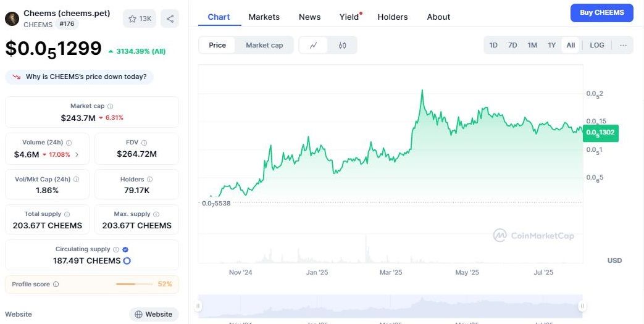The width and height of the screenshot is (644, 324).
Task: Select the Market cap toggle
Action: [x=264, y=45]
